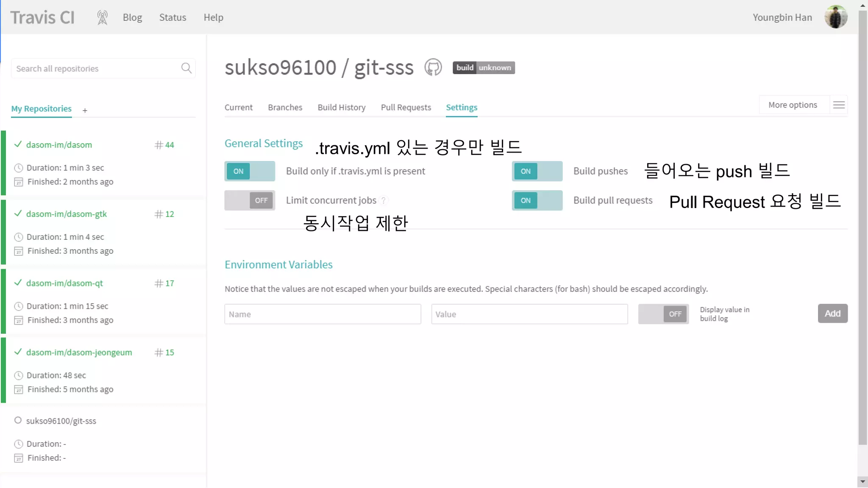Image resolution: width=868 pixels, height=488 pixels.
Task: Toggle Display value in build log
Action: (663, 314)
